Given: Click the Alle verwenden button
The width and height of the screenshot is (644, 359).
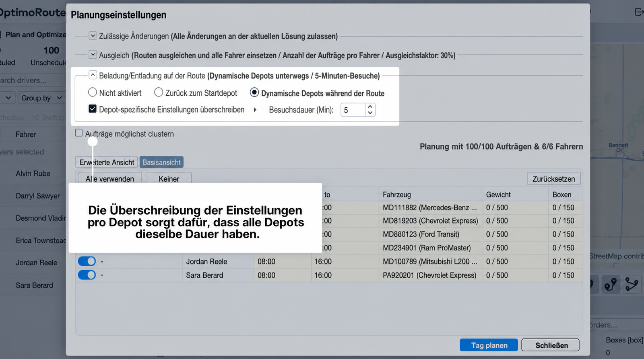Looking at the screenshot, I should pos(110,178).
